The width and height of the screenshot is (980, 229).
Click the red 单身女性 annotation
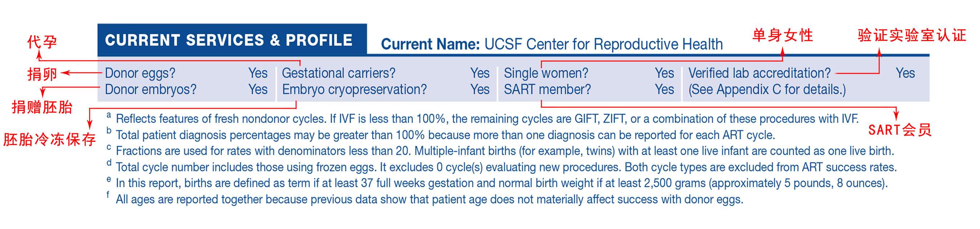pos(783,35)
